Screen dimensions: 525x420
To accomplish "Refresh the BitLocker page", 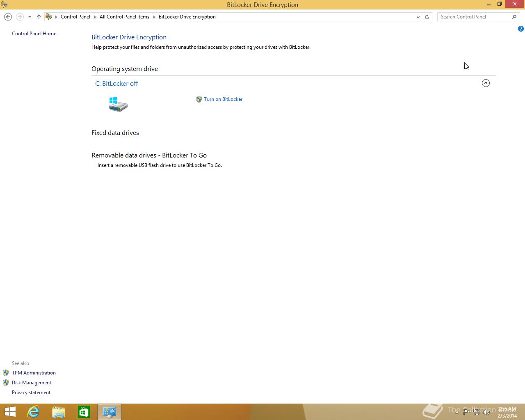I will 427,17.
